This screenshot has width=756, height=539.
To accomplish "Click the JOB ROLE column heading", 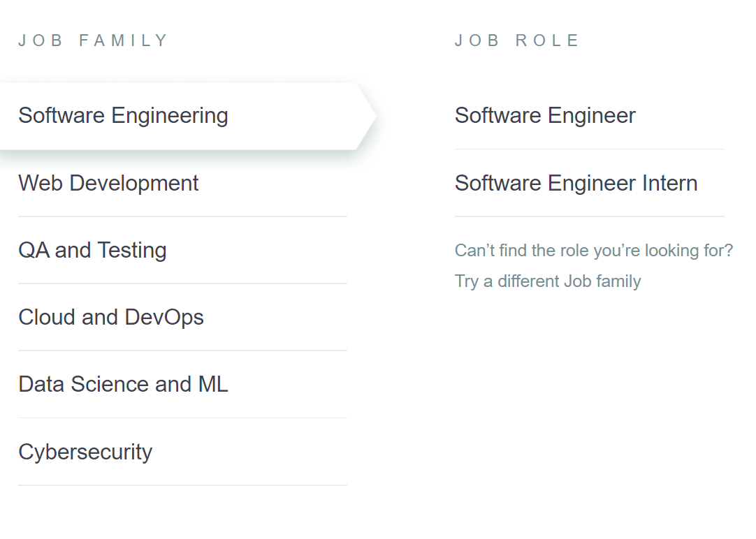I will click(x=517, y=41).
